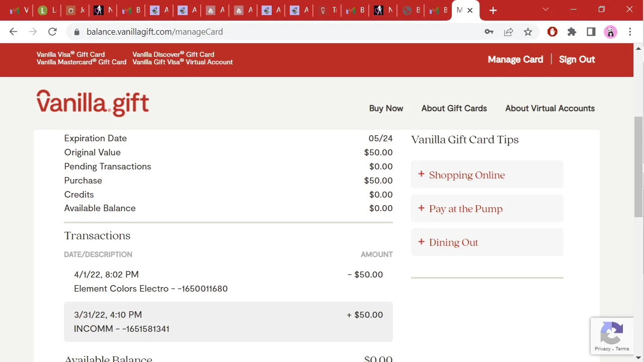
Task: Share this page via address bar icon
Action: pos(509,32)
